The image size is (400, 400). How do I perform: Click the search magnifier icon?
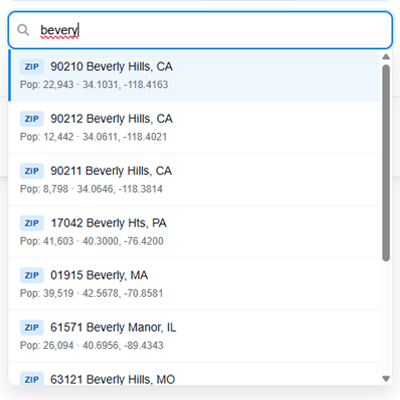23,30
